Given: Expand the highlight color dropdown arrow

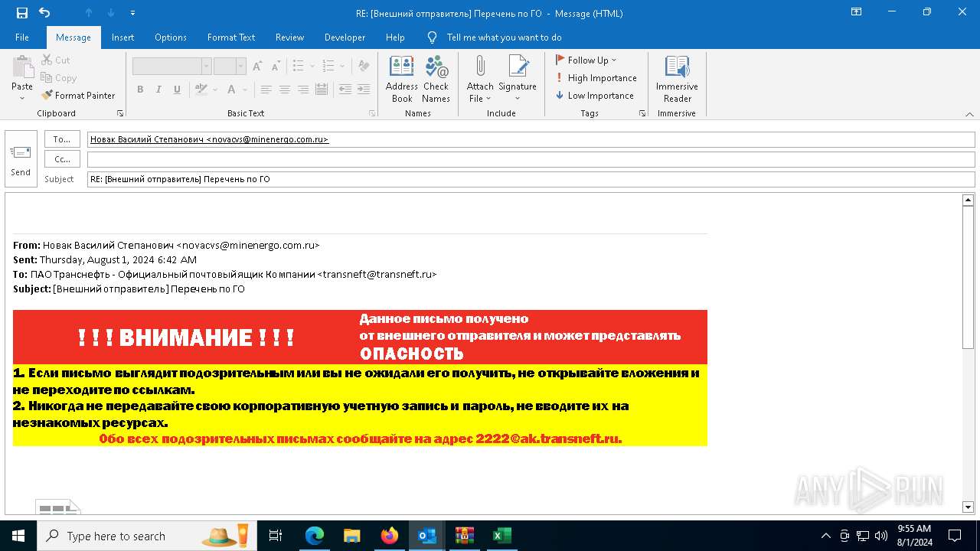Looking at the screenshot, I should (x=215, y=90).
